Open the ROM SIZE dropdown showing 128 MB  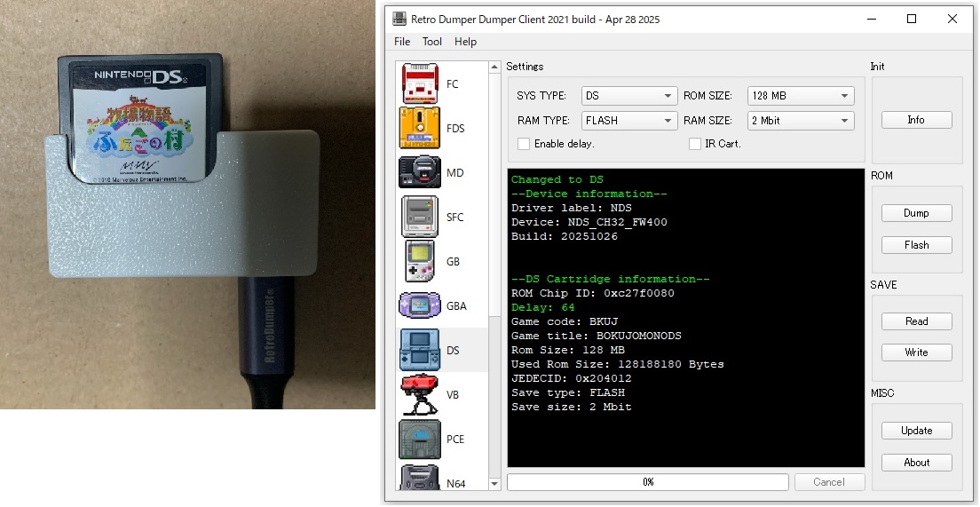tap(801, 96)
